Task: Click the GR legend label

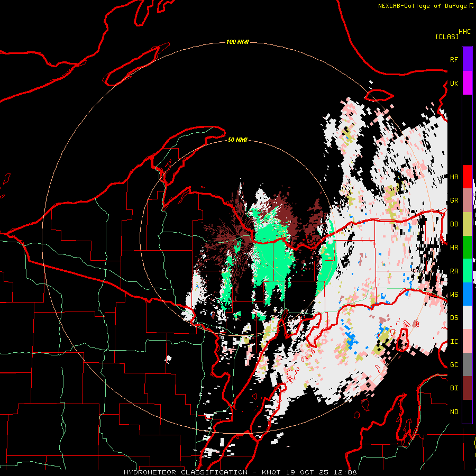Action: [454, 200]
